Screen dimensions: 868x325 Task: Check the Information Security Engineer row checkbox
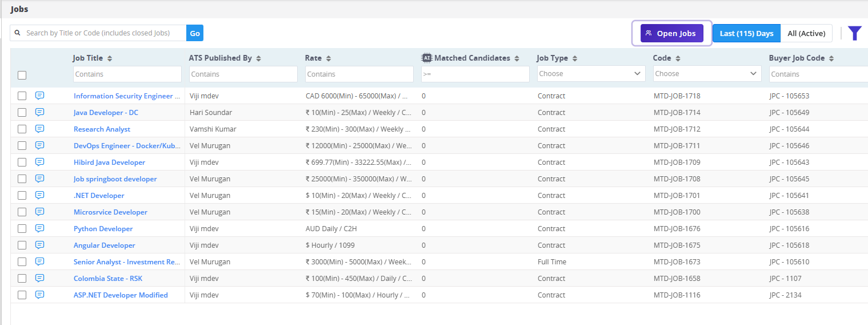point(22,96)
